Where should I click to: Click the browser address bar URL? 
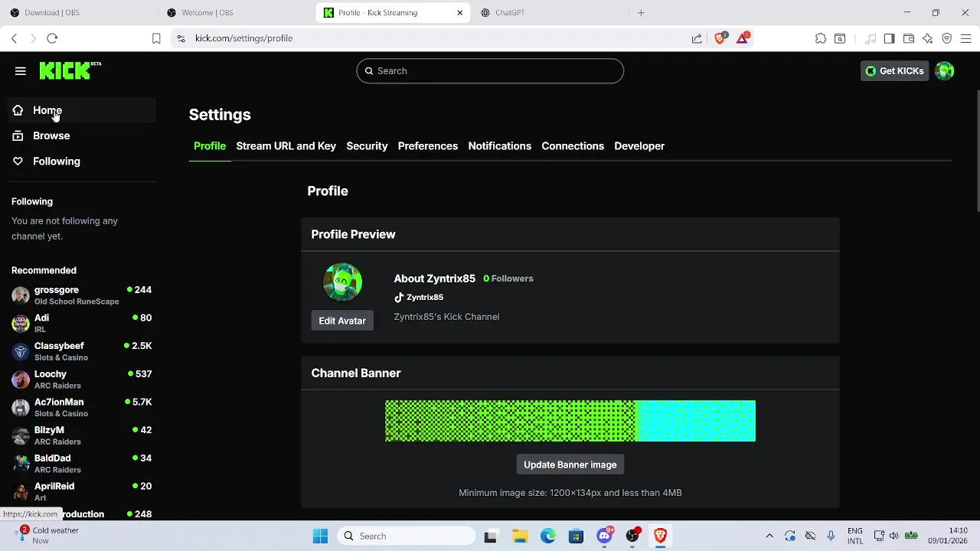pos(243,38)
